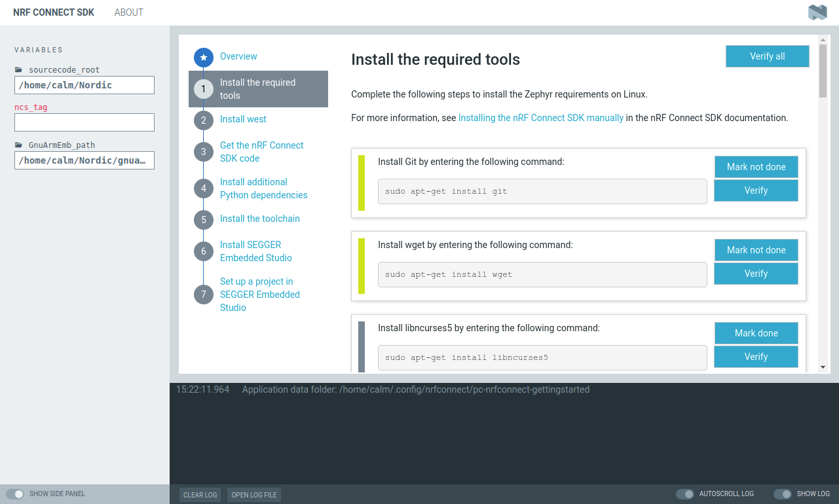This screenshot has height=504, width=839.
Task: Click the ncs_tag variable label
Action: pos(31,107)
